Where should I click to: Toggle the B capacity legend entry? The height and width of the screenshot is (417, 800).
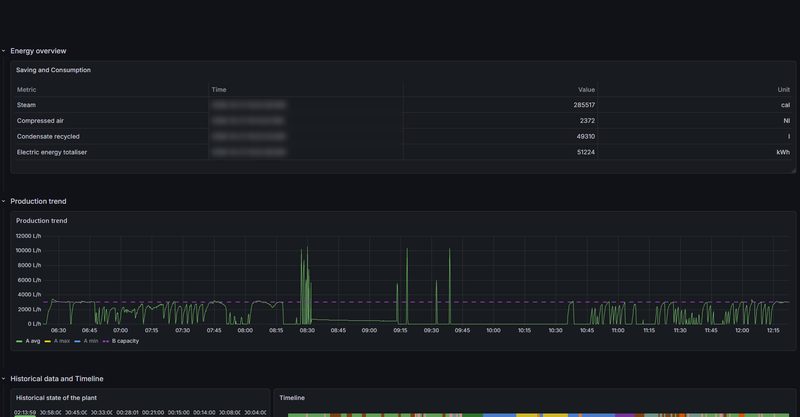coord(126,341)
